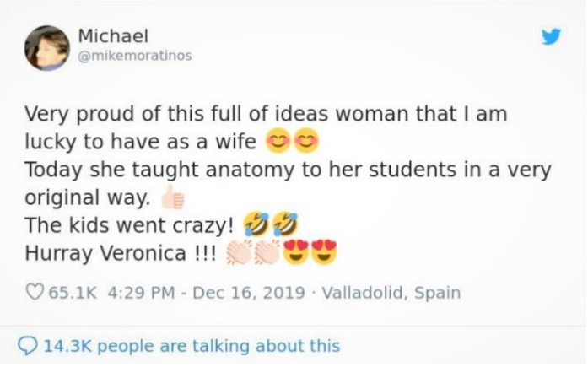
Task: Open Michael's profile picture
Action: [47, 47]
